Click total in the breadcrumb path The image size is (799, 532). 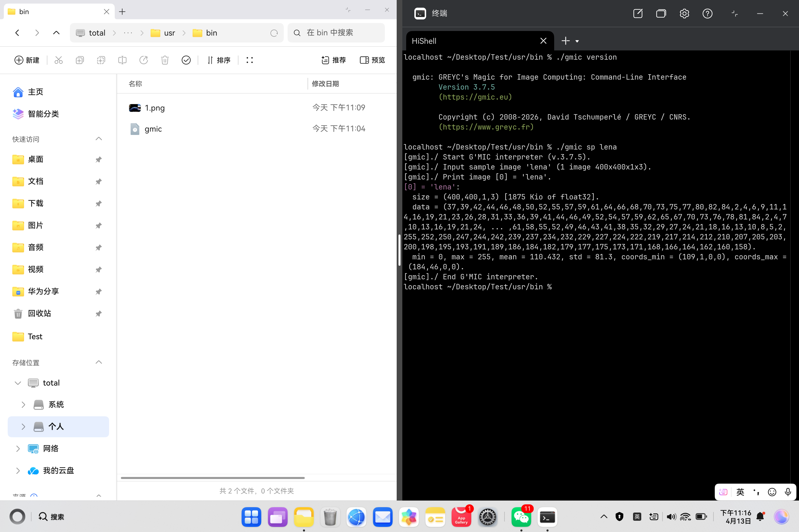pos(90,33)
